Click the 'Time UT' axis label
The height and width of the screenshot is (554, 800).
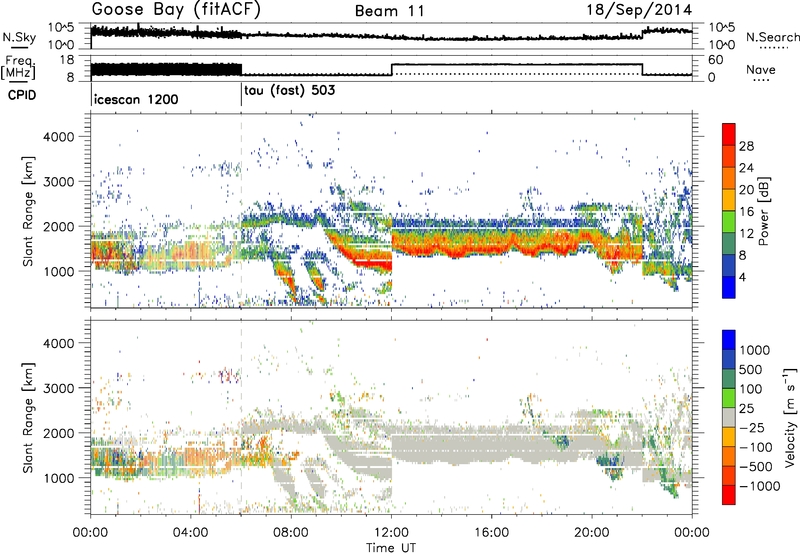click(x=391, y=548)
